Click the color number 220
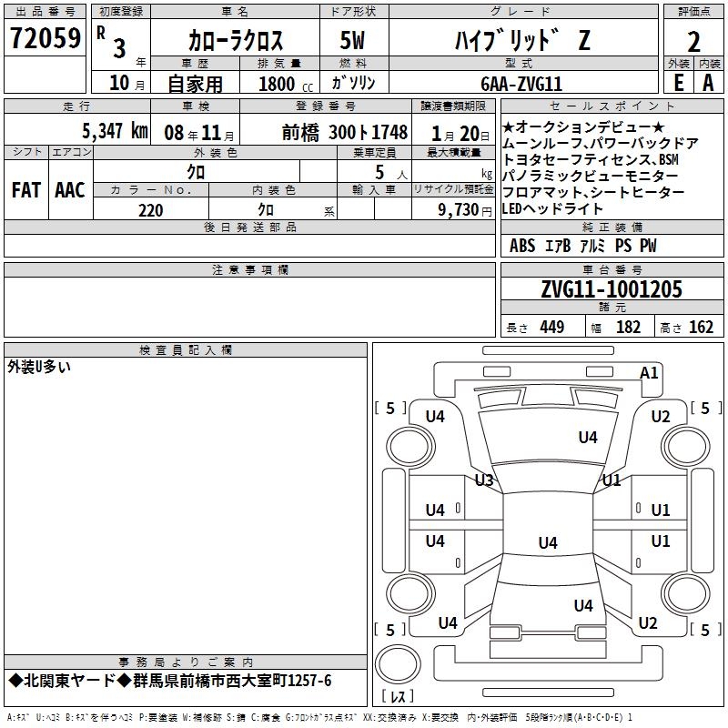 pyautogui.click(x=150, y=210)
